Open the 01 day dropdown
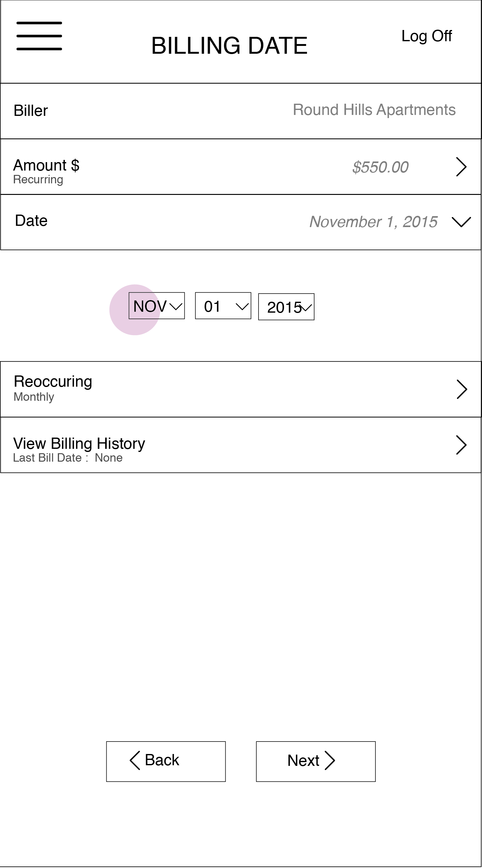The height and width of the screenshot is (868, 482). point(223,306)
